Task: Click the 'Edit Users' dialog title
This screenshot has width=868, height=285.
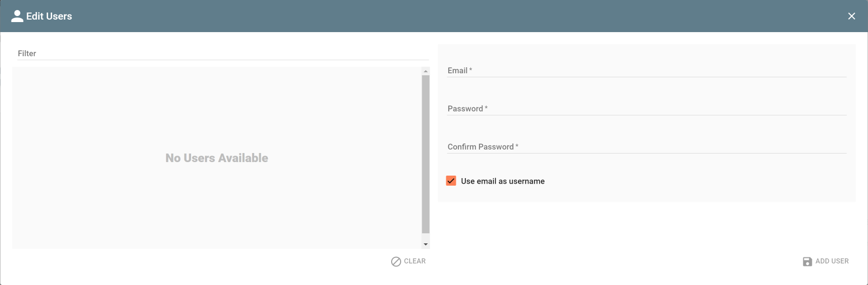Action: pos(49,16)
